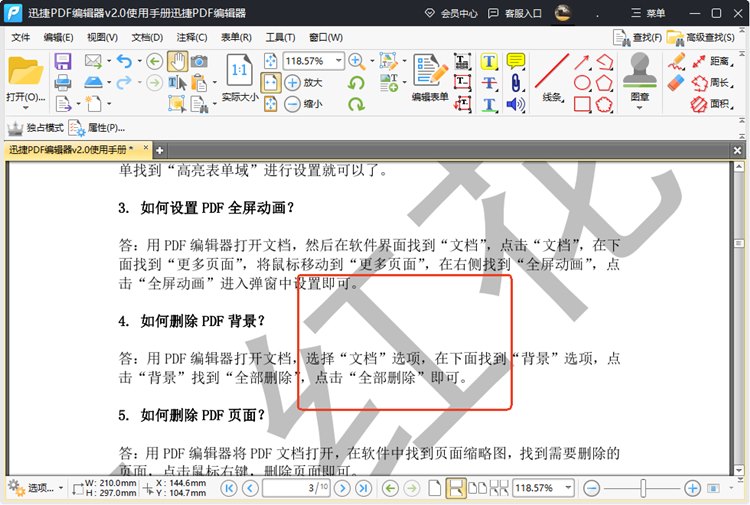Click the 放大 zoom in button
The image size is (750, 505).
click(x=303, y=83)
